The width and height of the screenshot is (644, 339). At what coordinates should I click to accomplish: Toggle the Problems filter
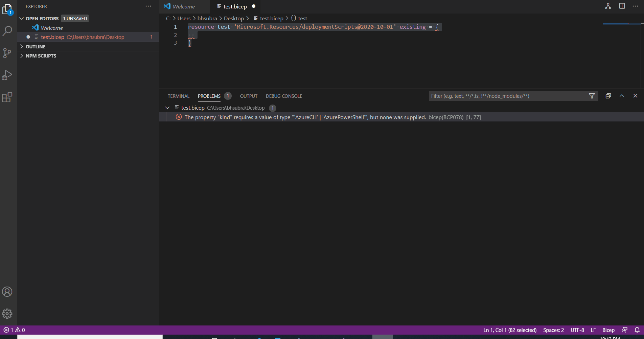coord(592,96)
